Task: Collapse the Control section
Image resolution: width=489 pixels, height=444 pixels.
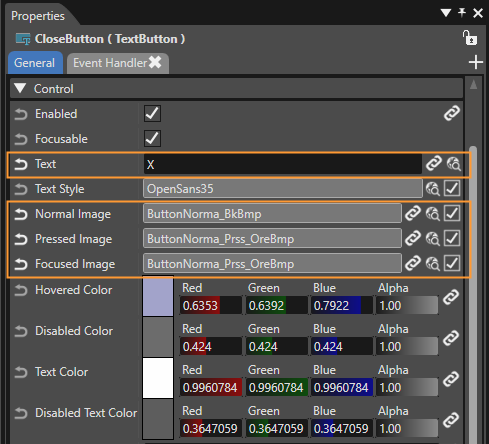Action: coord(20,88)
